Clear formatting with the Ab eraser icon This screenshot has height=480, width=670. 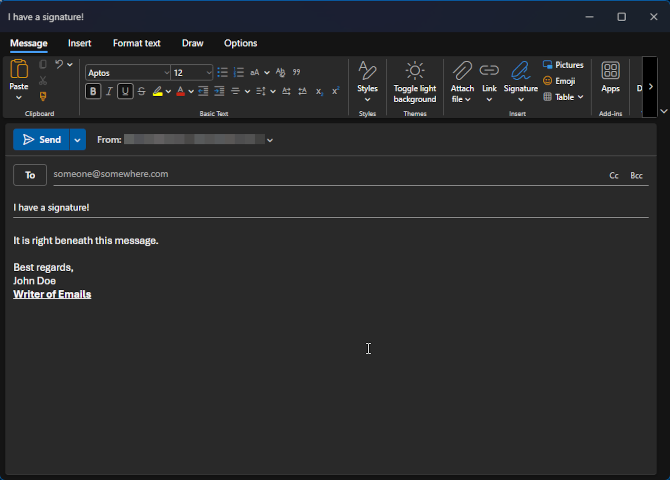point(280,72)
